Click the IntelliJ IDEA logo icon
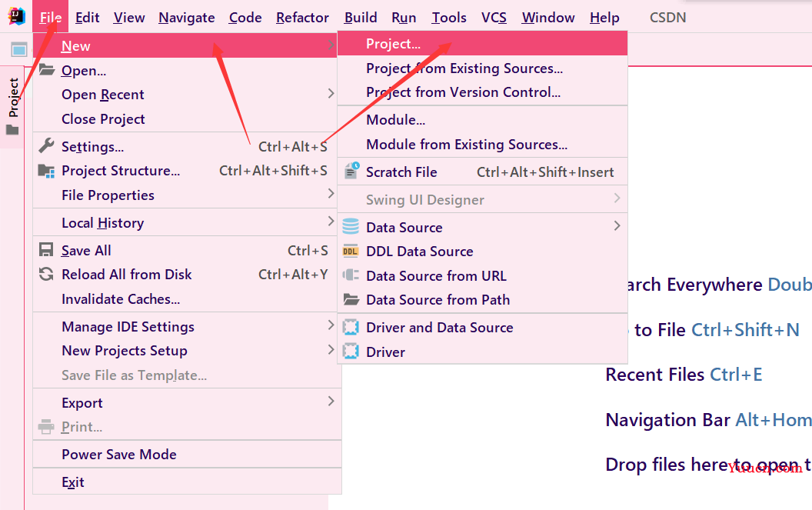 point(17,17)
